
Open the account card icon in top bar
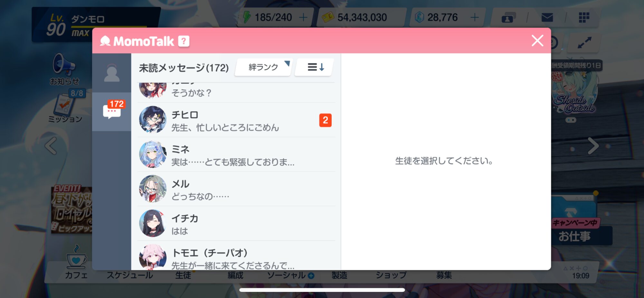tap(508, 17)
